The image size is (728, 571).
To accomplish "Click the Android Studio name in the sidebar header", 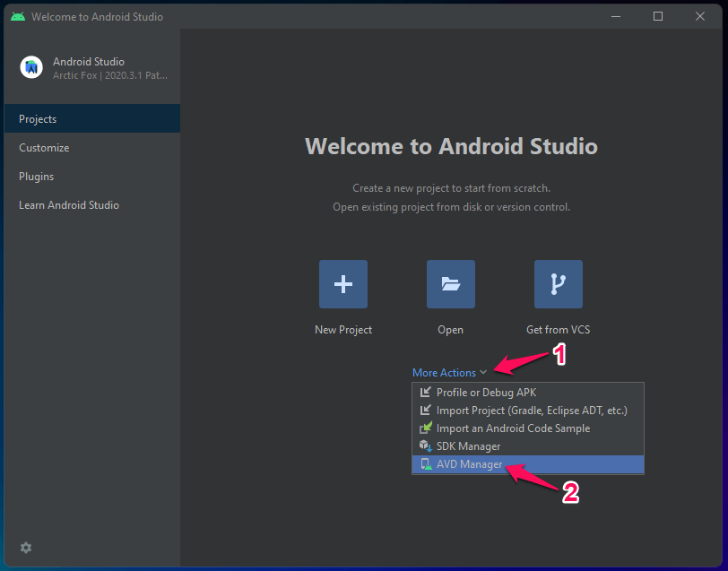I will point(89,62).
